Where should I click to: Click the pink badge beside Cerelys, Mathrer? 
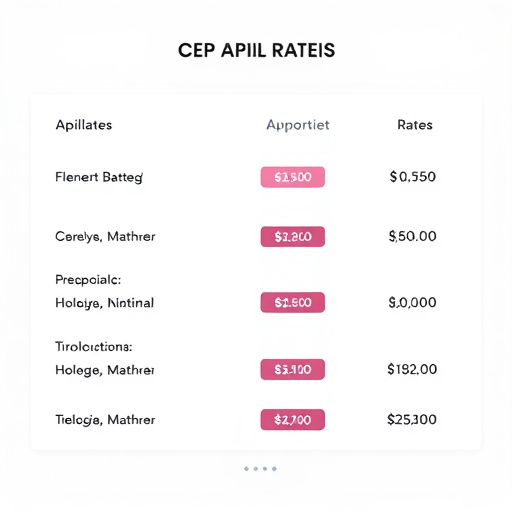[x=293, y=237]
